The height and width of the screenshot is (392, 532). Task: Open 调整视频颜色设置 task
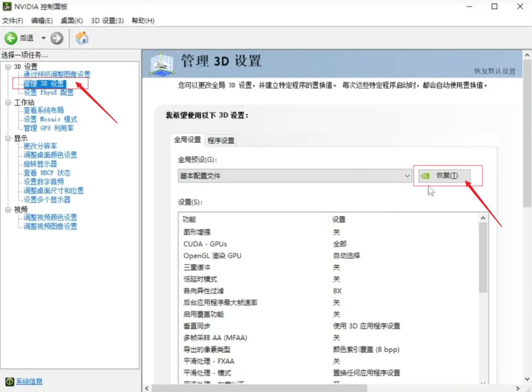(x=50, y=217)
